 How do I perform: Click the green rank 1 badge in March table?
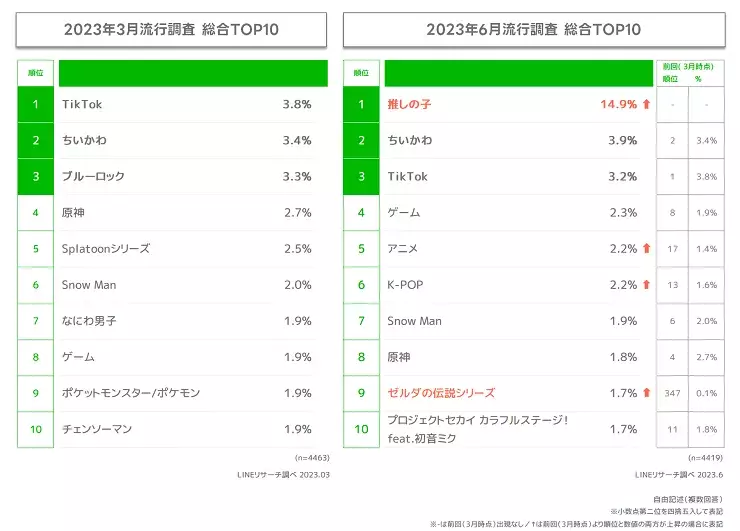35,104
